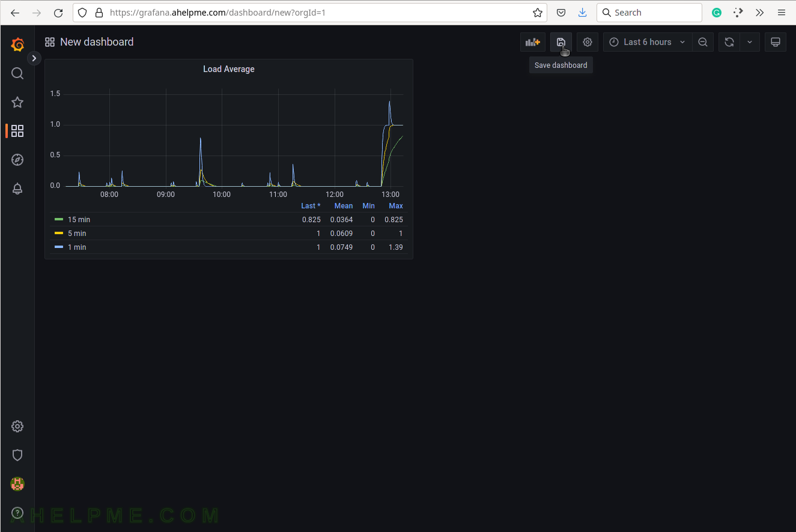Click the dashboard grid icon beside title

50,42
